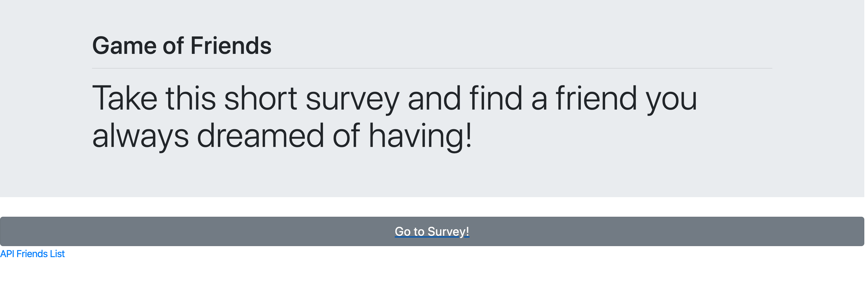Click the word "dreamed" in the tagline
Screen dimensions: 868x281
(261, 136)
